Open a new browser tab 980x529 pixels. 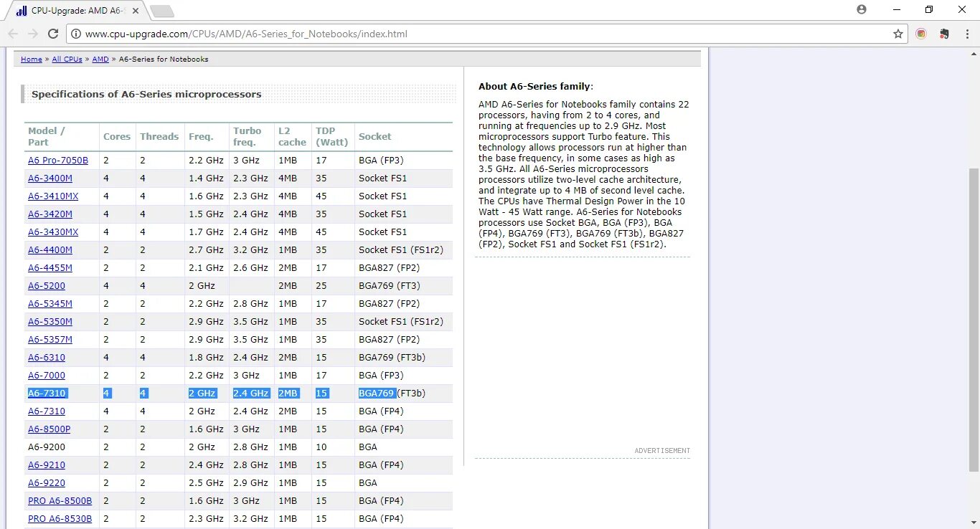(x=163, y=11)
